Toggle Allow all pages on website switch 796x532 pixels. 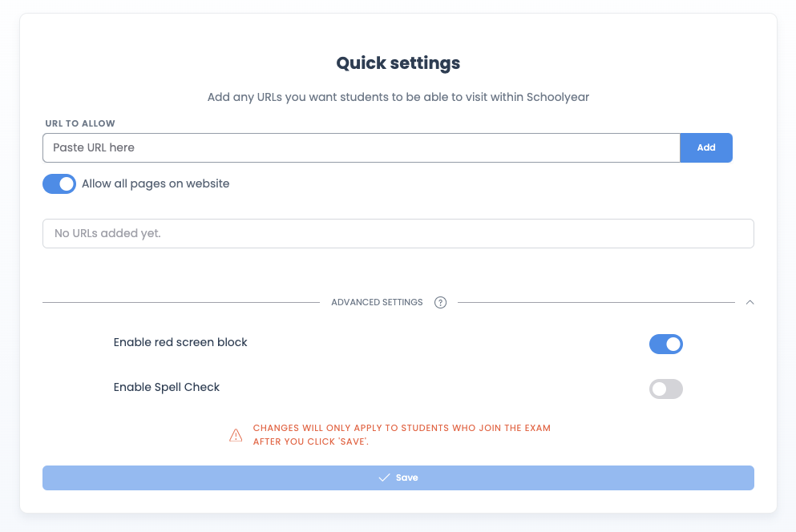pyautogui.click(x=59, y=183)
